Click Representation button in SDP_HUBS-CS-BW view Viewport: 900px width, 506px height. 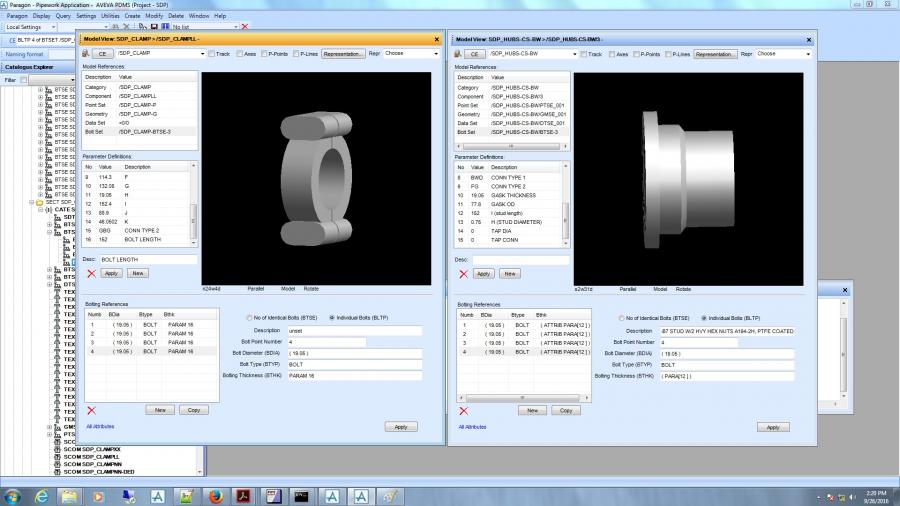pos(715,54)
